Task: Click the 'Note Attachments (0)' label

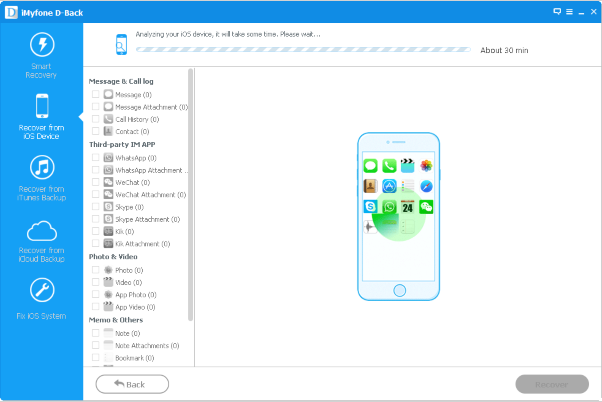Action: click(x=147, y=346)
